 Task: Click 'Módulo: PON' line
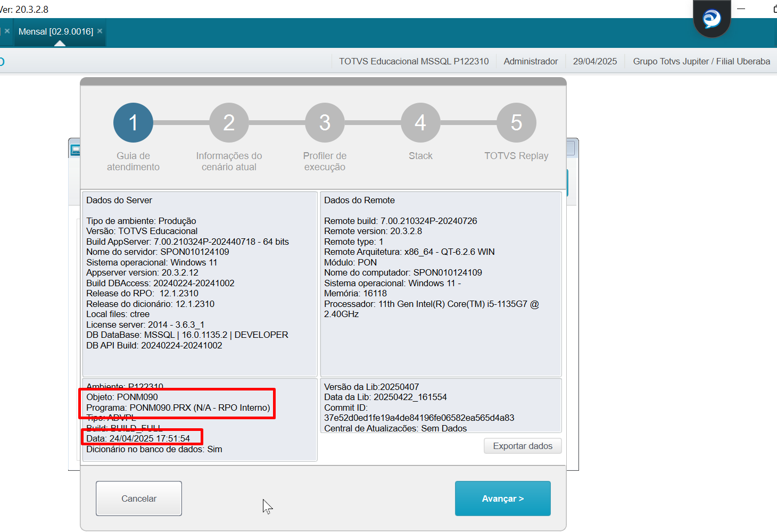[x=351, y=262]
